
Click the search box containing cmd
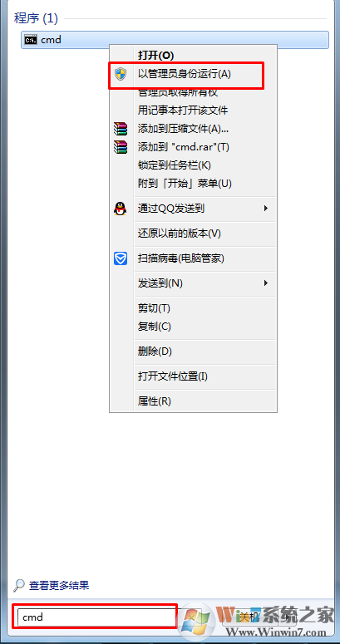(x=96, y=617)
